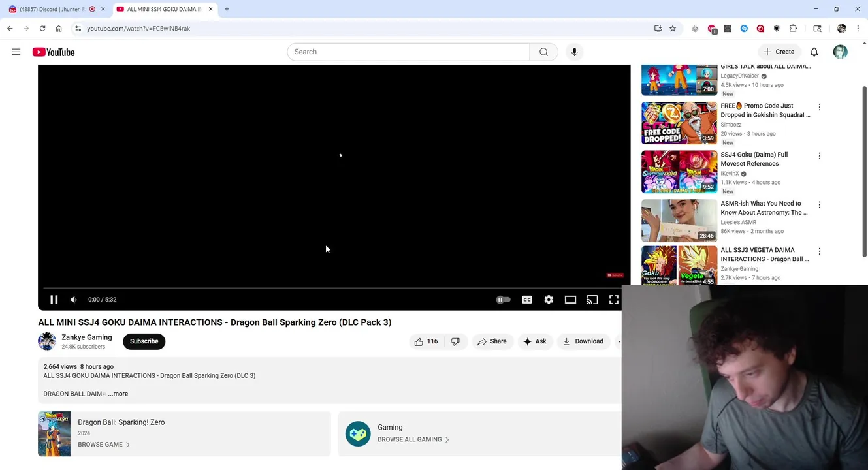Open the Chrome profile avatar
The height and width of the screenshot is (470, 868).
[841, 29]
